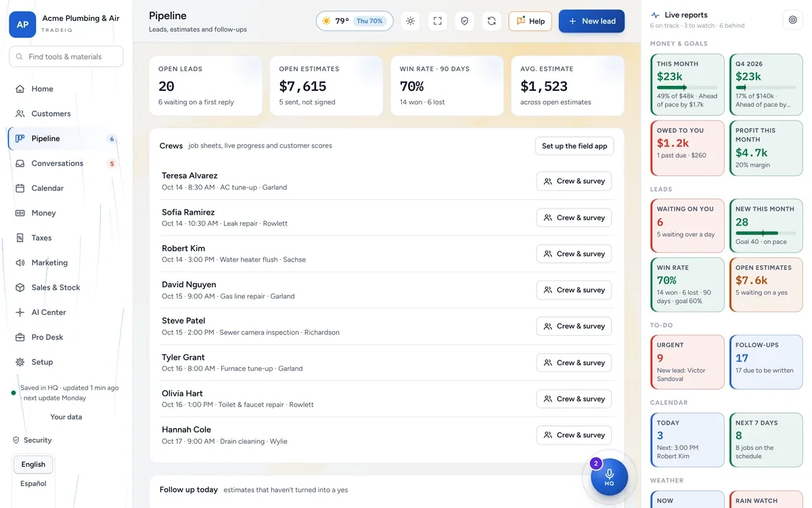Open Crew & survey for Teresa Alvarez
This screenshot has height=508, width=812.
(x=574, y=182)
